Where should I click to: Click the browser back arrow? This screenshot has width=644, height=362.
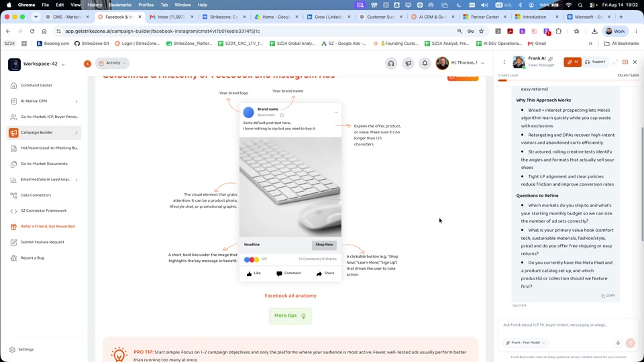8,32
